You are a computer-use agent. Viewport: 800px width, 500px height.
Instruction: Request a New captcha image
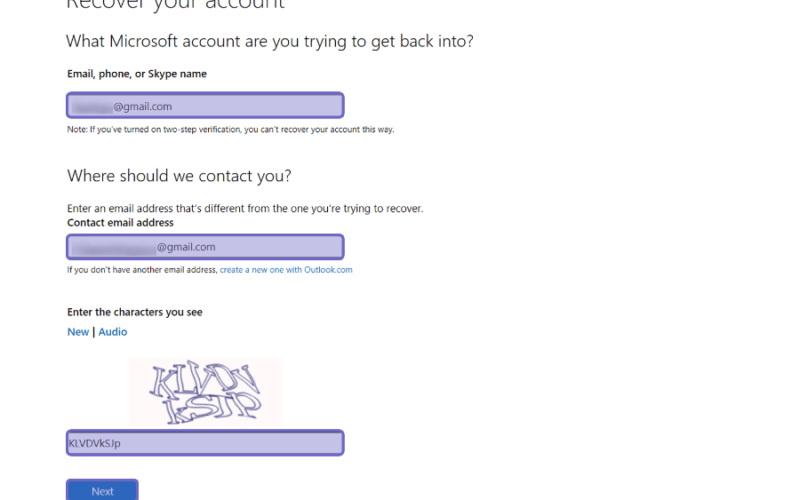tap(78, 332)
